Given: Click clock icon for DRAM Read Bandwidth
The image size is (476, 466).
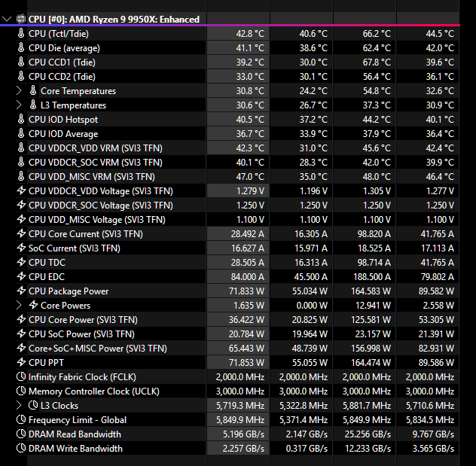Looking at the screenshot, I should (x=21, y=434).
